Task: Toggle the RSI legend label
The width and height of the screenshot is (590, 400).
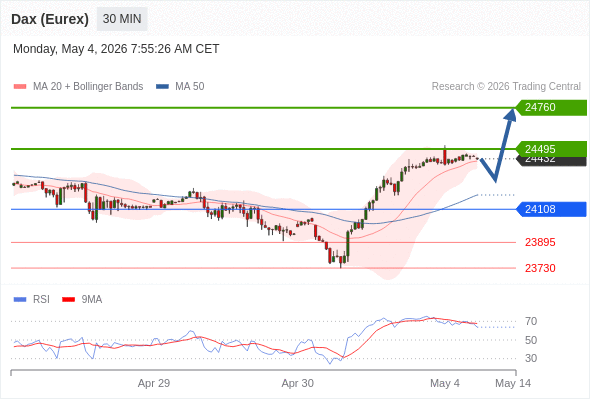Action: [x=41, y=300]
